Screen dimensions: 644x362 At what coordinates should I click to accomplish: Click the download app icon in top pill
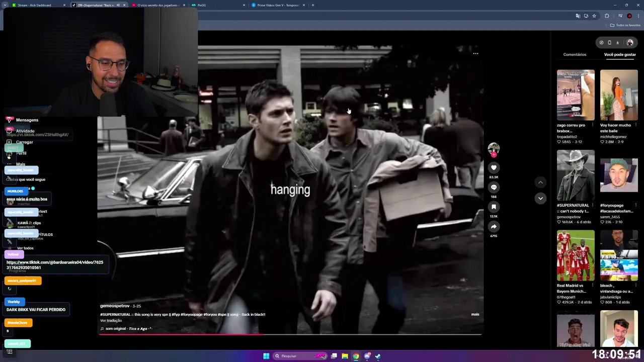coord(617,43)
